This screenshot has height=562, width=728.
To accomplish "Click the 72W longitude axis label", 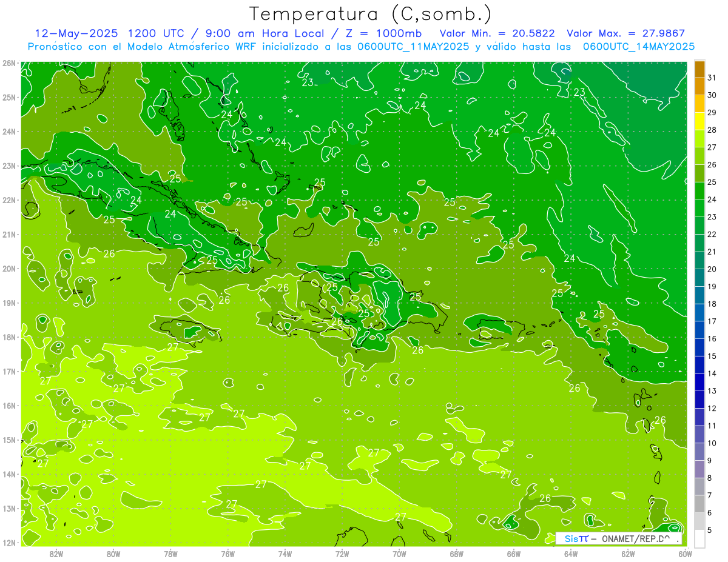I will [342, 554].
